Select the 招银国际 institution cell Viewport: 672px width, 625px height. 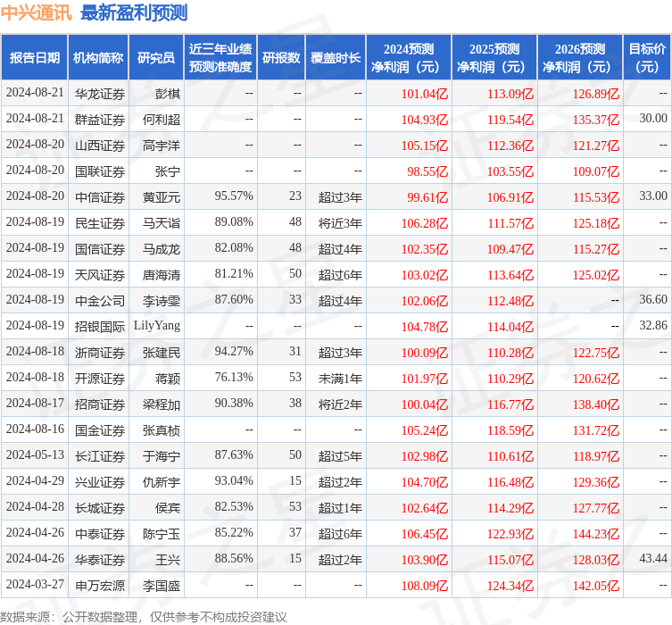(99, 327)
